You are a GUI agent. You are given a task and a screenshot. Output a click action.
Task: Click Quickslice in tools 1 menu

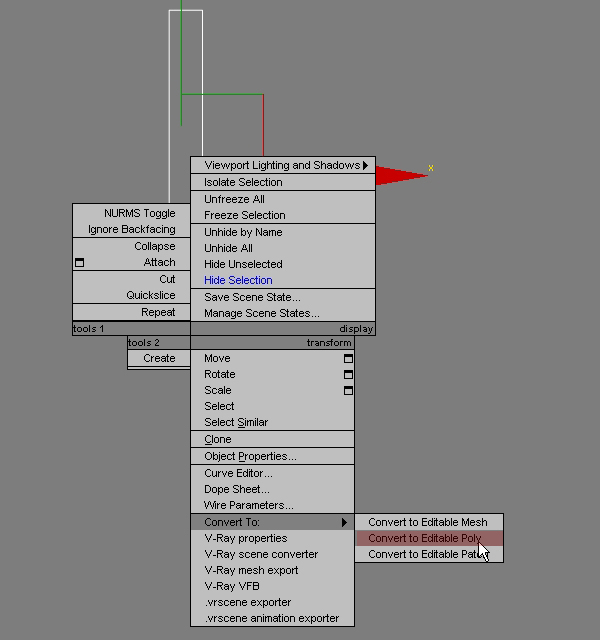pyautogui.click(x=150, y=295)
